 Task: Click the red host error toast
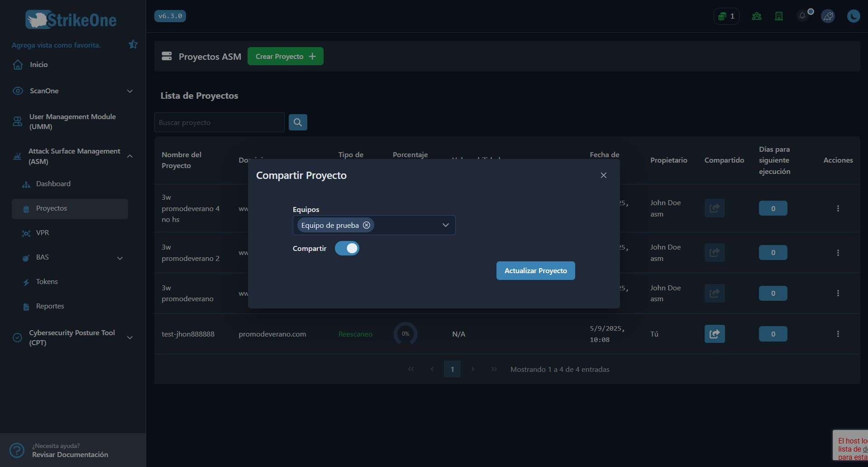851,446
